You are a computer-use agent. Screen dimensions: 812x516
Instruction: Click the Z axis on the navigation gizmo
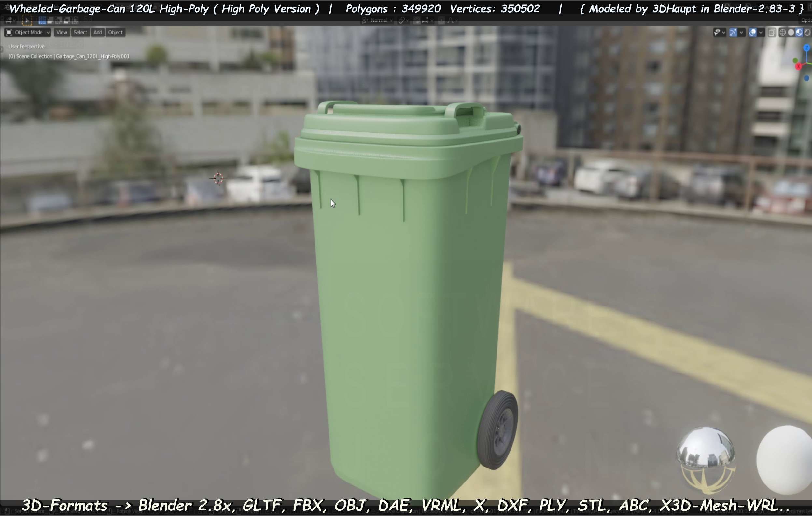click(806, 48)
